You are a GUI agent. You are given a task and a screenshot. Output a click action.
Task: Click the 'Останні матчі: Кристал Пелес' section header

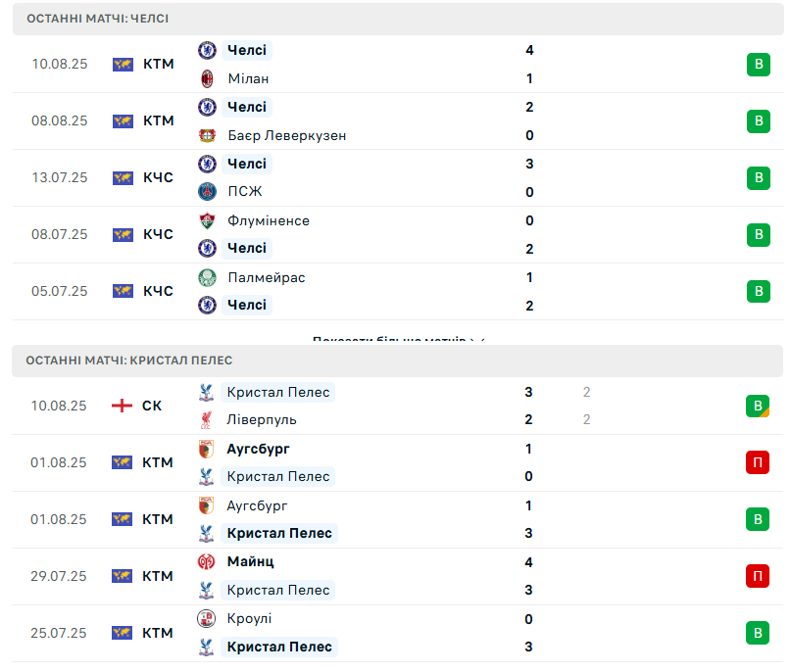click(x=129, y=360)
